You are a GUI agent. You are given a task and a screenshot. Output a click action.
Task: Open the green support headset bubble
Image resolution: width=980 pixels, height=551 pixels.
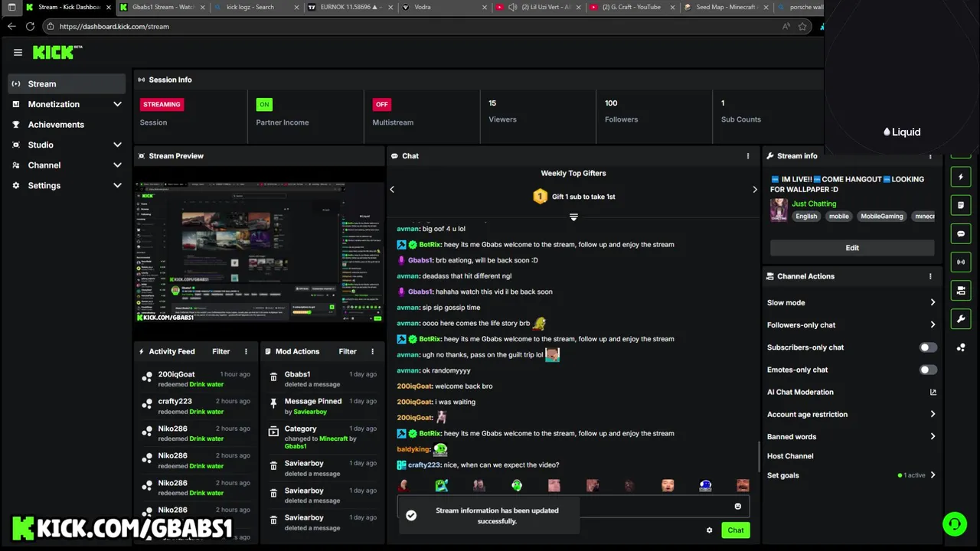tap(954, 524)
